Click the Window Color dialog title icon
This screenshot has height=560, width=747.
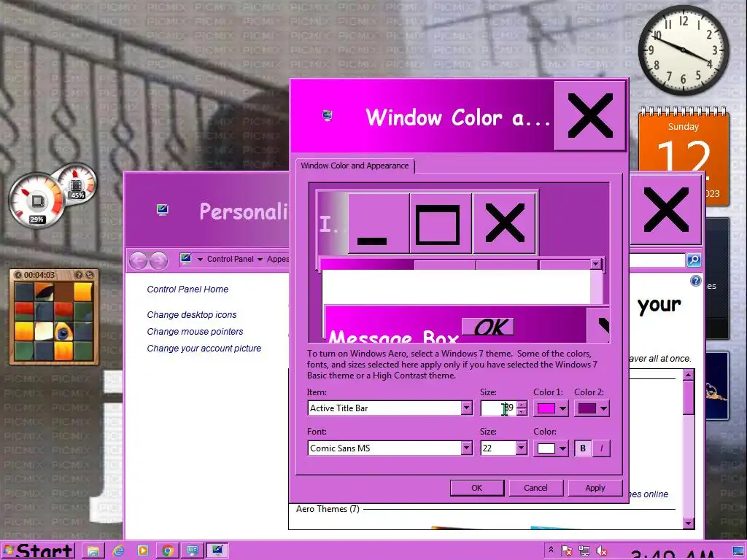click(328, 116)
